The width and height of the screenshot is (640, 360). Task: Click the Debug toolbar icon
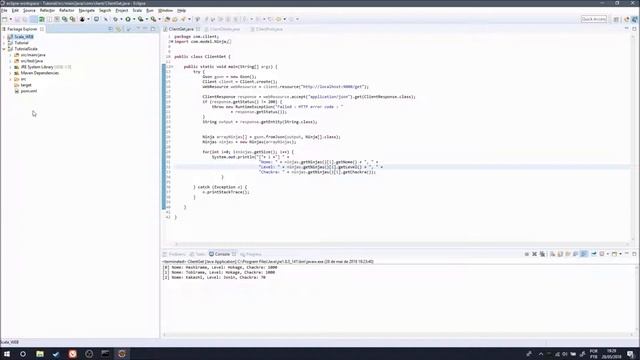point(116,19)
